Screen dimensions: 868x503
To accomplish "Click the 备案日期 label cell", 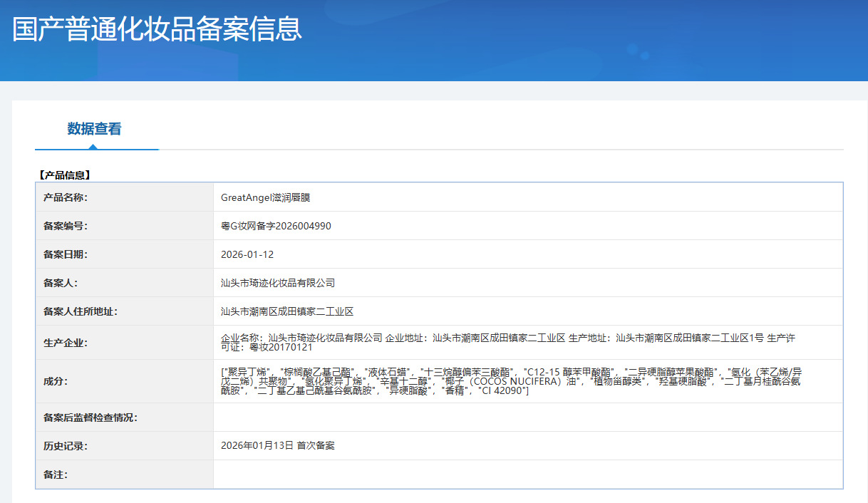I will tap(125, 254).
